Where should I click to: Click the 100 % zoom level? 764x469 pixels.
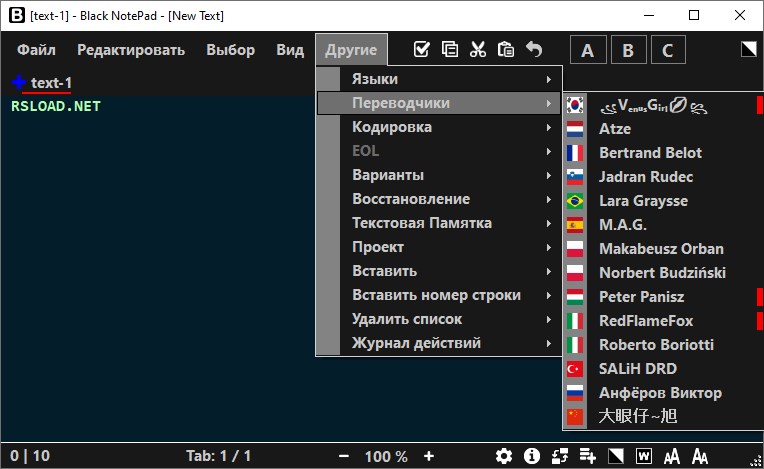pos(386,456)
